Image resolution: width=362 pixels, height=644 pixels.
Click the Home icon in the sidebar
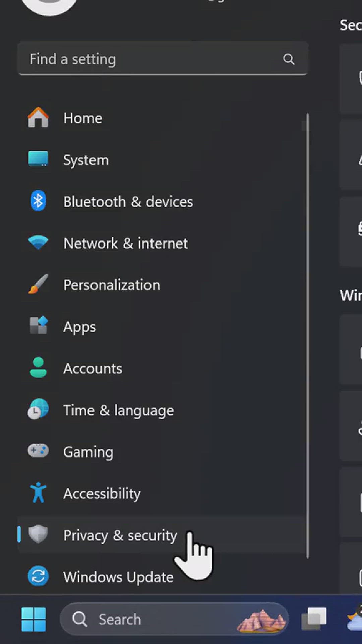(38, 118)
